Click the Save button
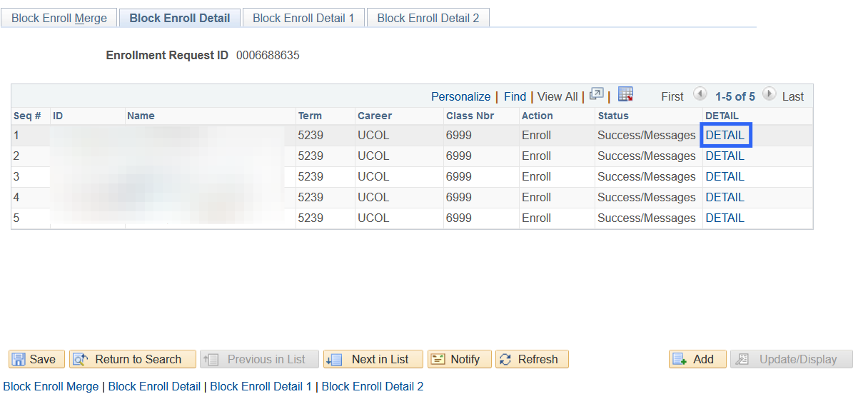 pos(36,359)
